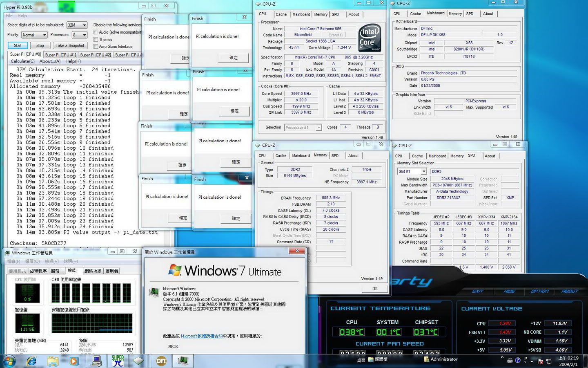The height and width of the screenshot is (368, 588).
Task: Open the Administrator toolbar folder
Action: [x=441, y=359]
